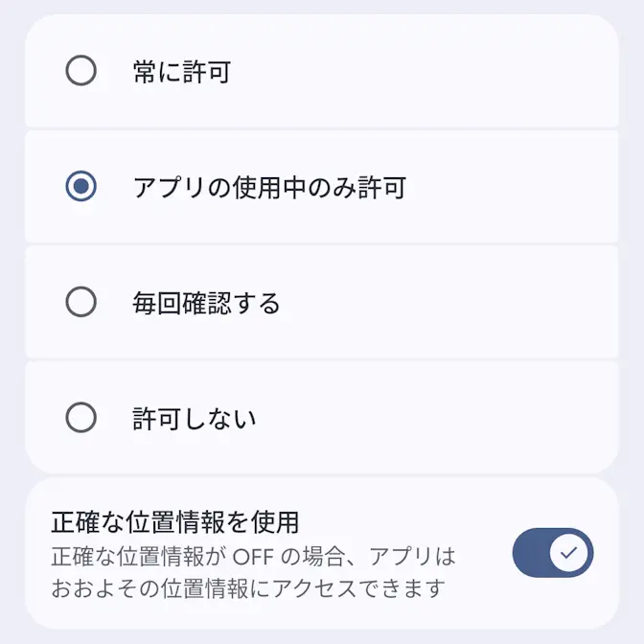
Task: Click the "アプリの使用中のみ許可" option text
Action: tap(269, 188)
